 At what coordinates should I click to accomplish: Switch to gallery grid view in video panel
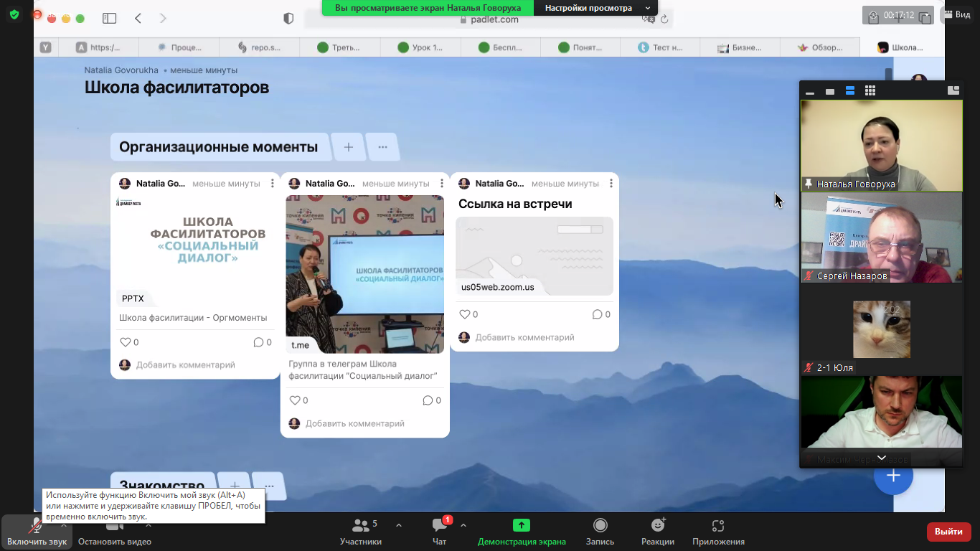tap(870, 90)
